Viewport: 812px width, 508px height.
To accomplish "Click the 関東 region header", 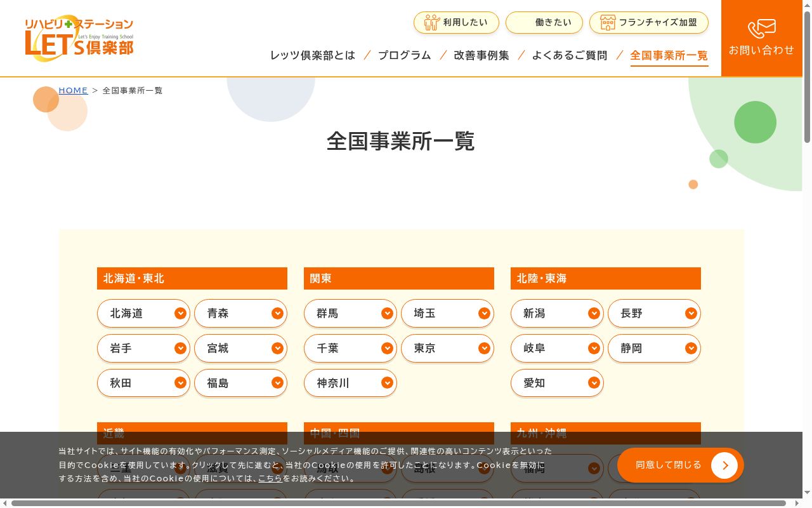I will click(x=399, y=278).
